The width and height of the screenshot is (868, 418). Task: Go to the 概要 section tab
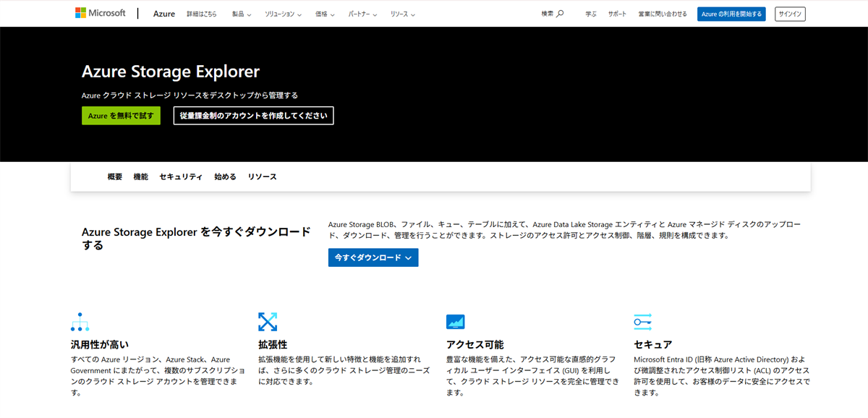pyautogui.click(x=115, y=177)
